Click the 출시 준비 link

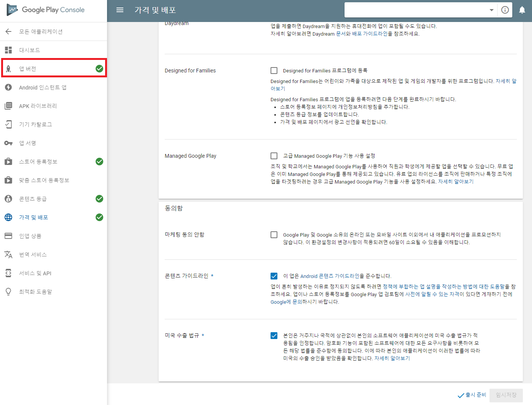[472, 395]
